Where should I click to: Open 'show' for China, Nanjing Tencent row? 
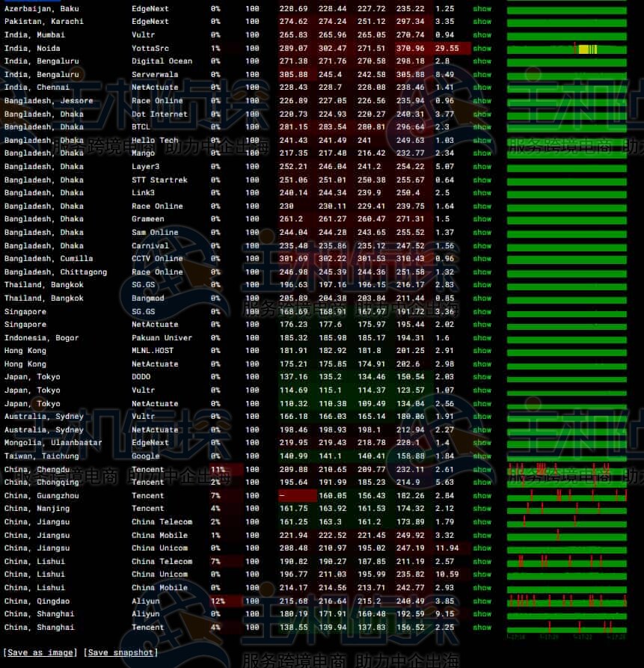click(x=482, y=509)
